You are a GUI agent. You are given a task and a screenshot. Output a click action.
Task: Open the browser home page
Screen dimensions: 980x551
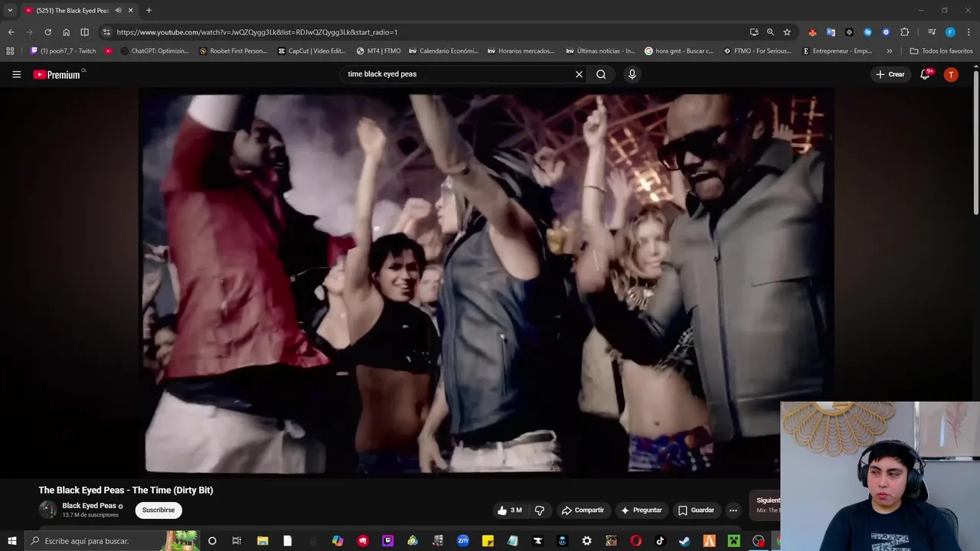click(66, 32)
